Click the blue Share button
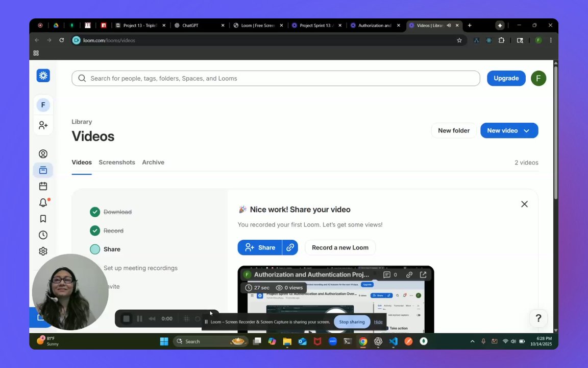The height and width of the screenshot is (368, 588). point(260,247)
